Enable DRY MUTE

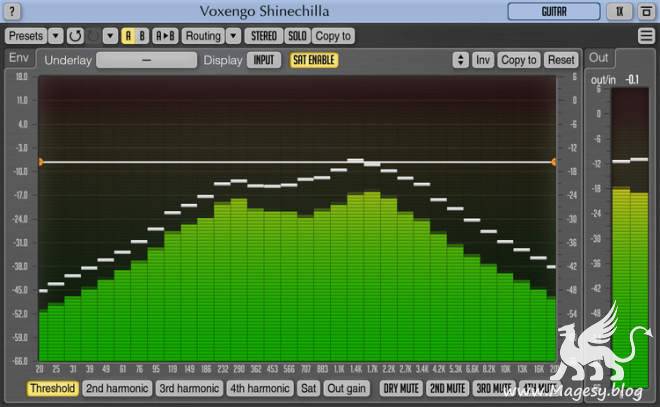pos(401,388)
